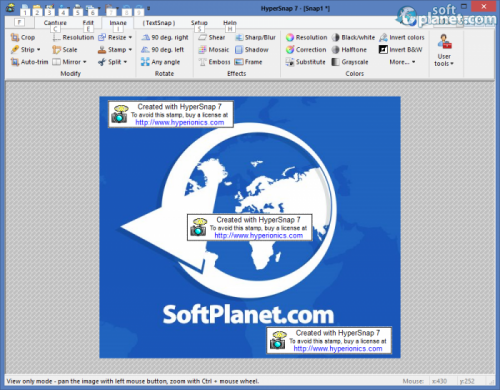The width and height of the screenshot is (500, 390).
Task: Expand the Stamp dropdown arrow
Action: [x=130, y=50]
